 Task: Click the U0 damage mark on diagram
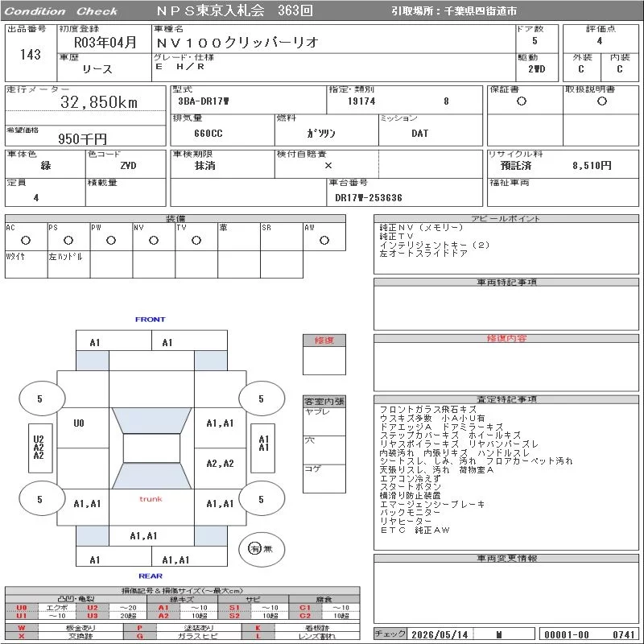click(78, 423)
